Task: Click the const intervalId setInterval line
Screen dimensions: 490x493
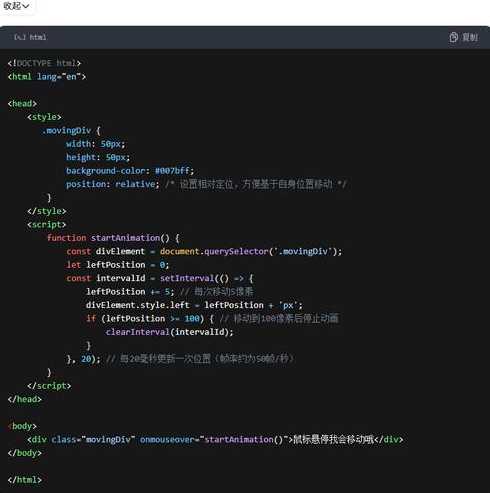Action: point(160,278)
